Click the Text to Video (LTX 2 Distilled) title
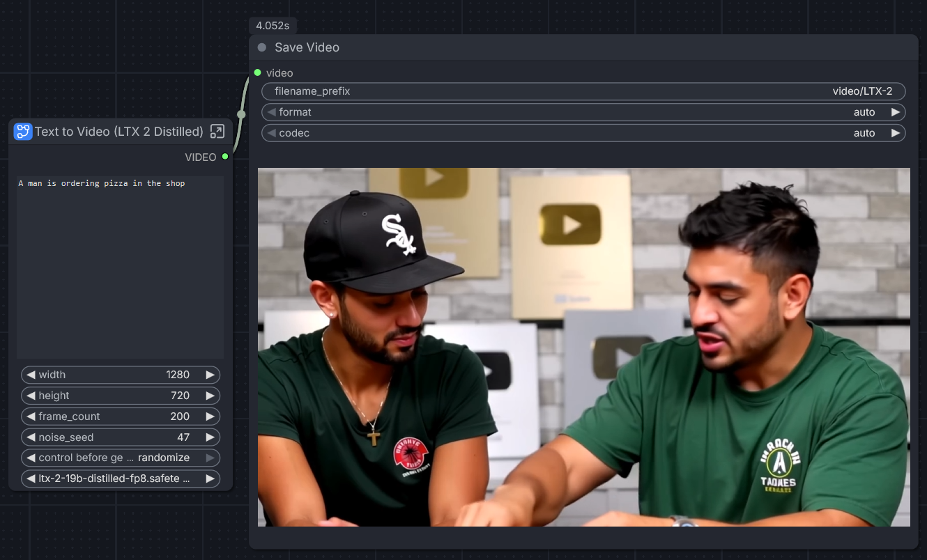 (x=119, y=132)
